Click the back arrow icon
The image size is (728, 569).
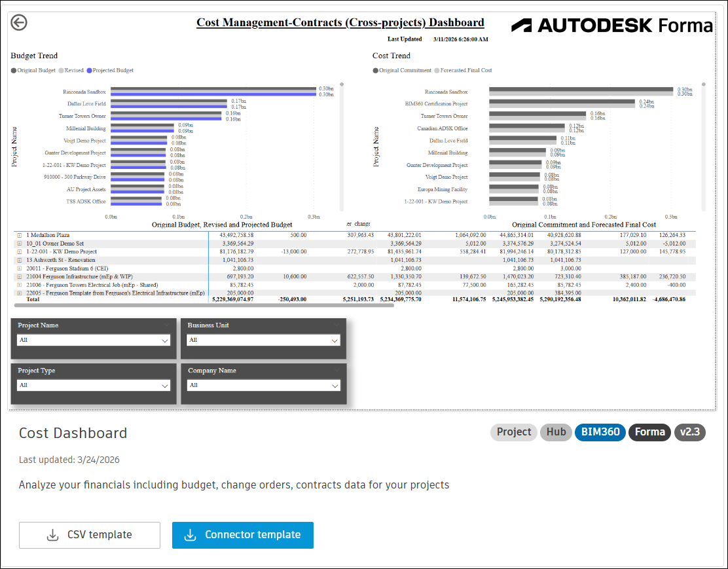19,22
